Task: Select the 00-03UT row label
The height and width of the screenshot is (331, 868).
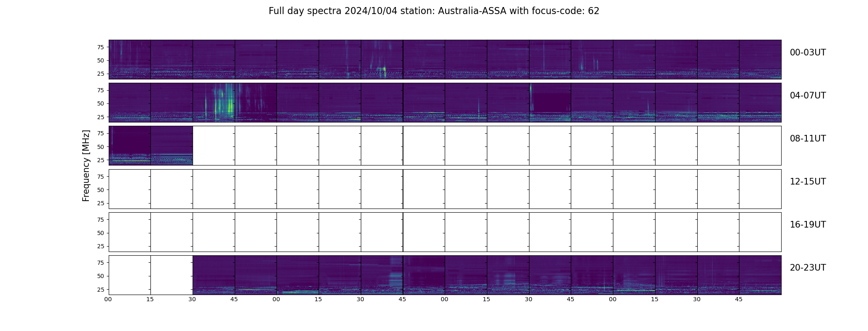Action: tap(808, 53)
